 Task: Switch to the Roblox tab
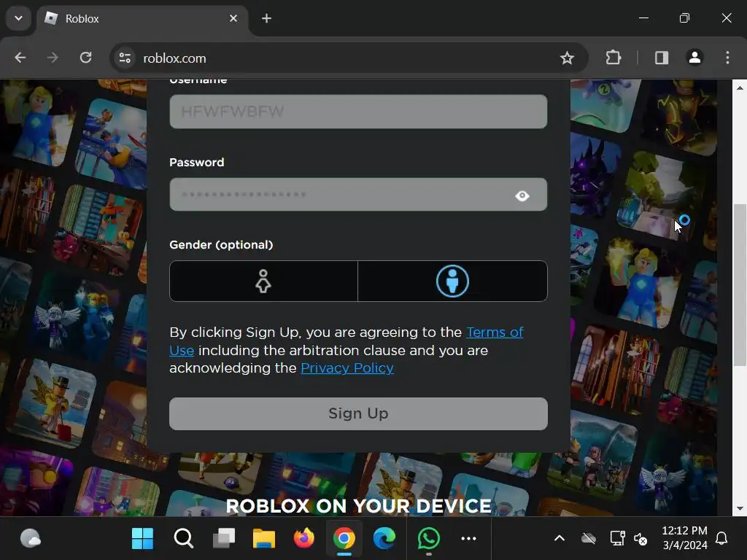tap(142, 18)
